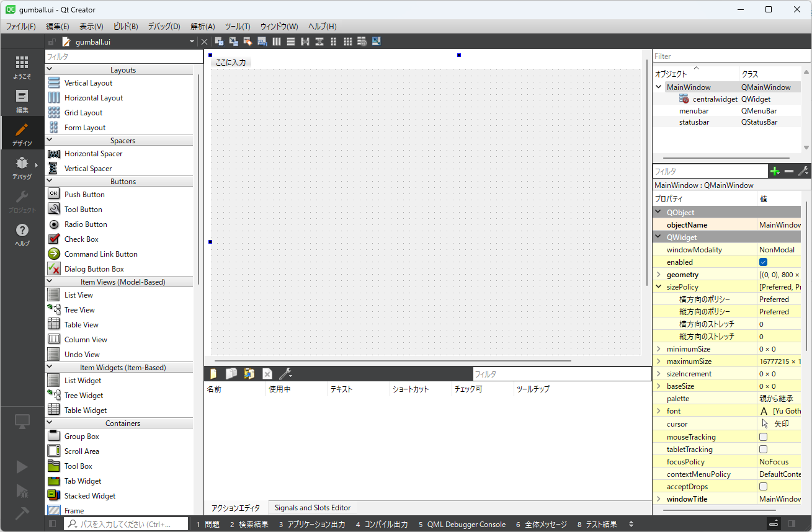Screen dimensions: 812x532
Task: Open the コンパイル出力 output pane
Action: (381, 524)
